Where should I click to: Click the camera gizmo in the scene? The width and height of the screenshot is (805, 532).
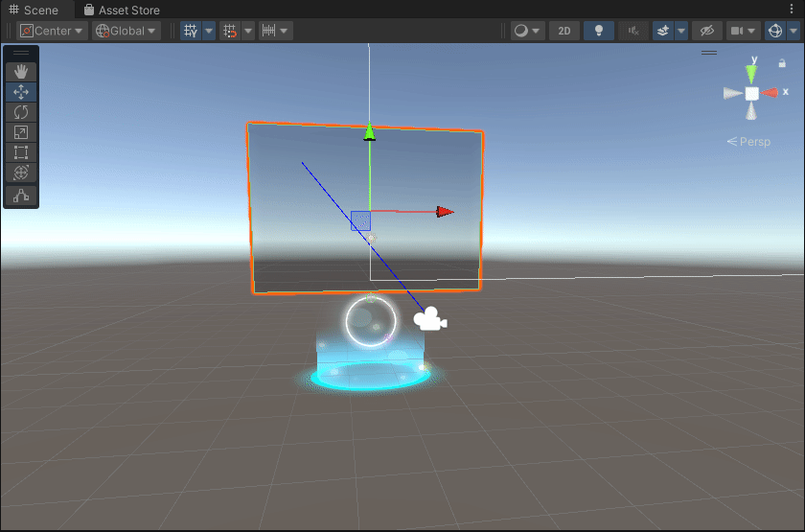click(x=431, y=320)
